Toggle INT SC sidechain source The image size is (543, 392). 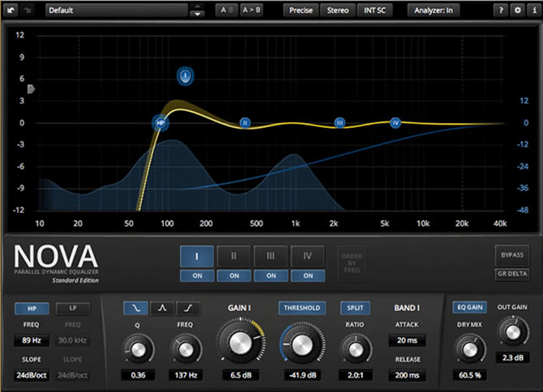374,11
